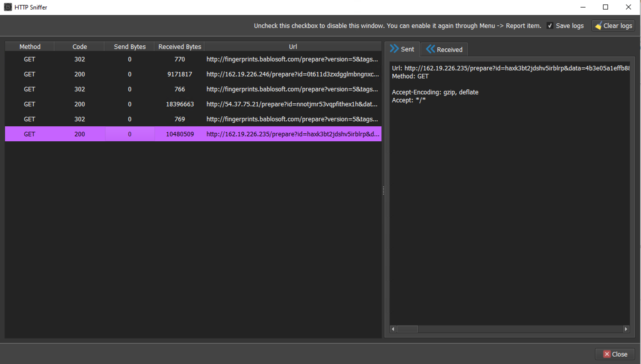641x364 pixels.
Task: Switch to the Received tab
Action: (x=444, y=49)
